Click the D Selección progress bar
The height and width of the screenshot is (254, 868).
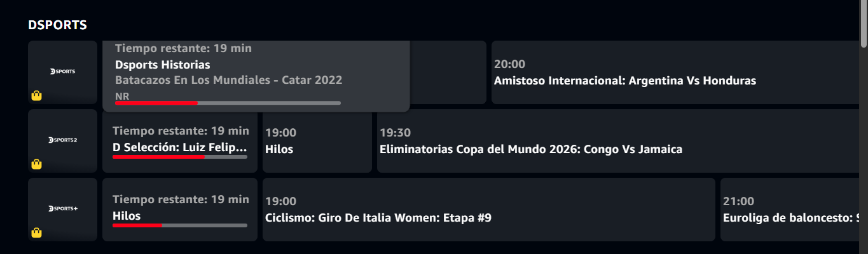(x=180, y=156)
